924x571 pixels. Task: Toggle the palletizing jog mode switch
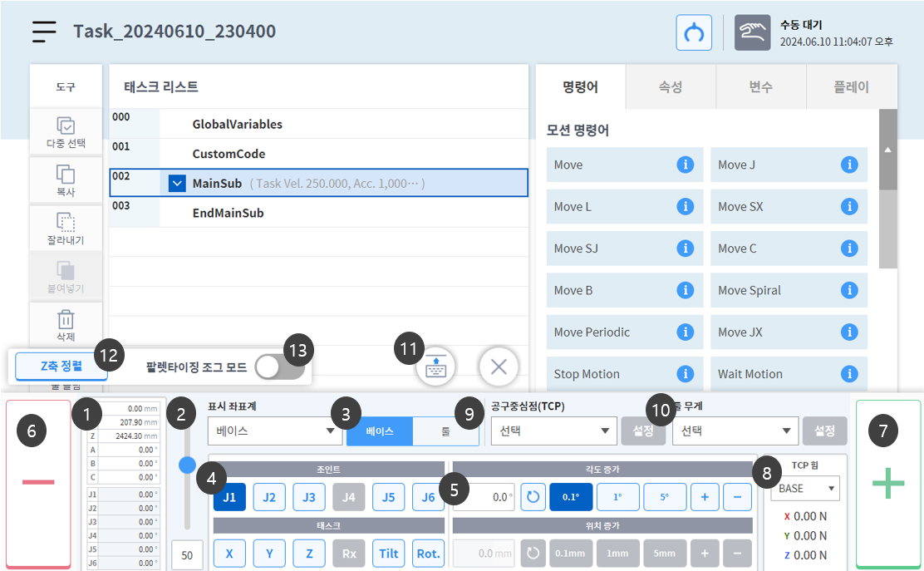[x=279, y=367]
